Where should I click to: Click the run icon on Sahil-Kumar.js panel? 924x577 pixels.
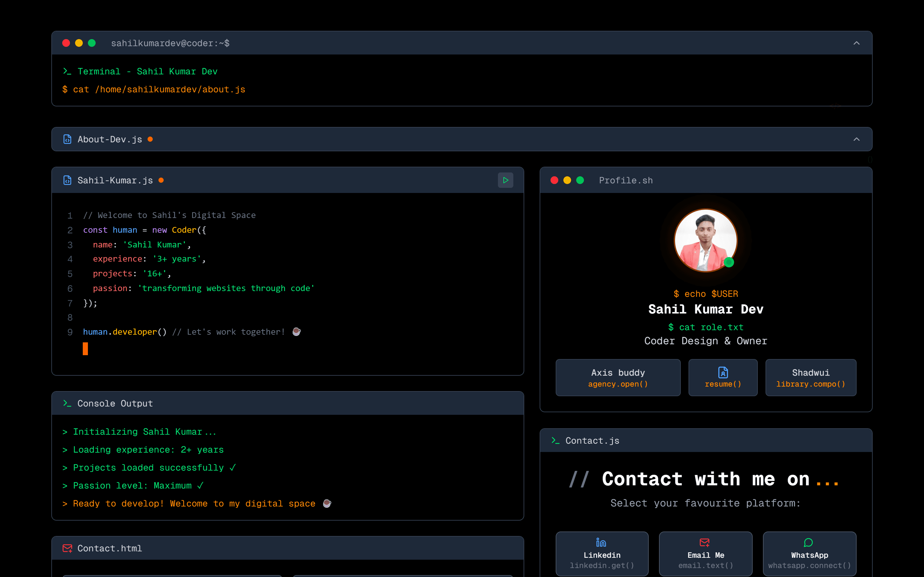coord(505,180)
